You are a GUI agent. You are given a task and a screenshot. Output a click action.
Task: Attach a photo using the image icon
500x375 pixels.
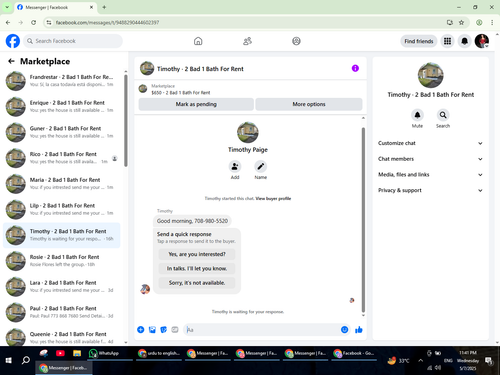(152, 330)
